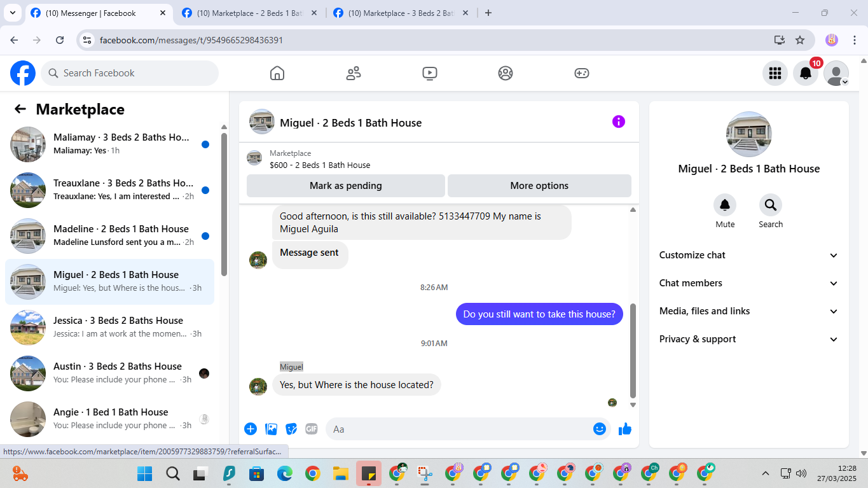The image size is (868, 488).
Task: Click 'Do you still want to take this house?' message
Action: 539,314
